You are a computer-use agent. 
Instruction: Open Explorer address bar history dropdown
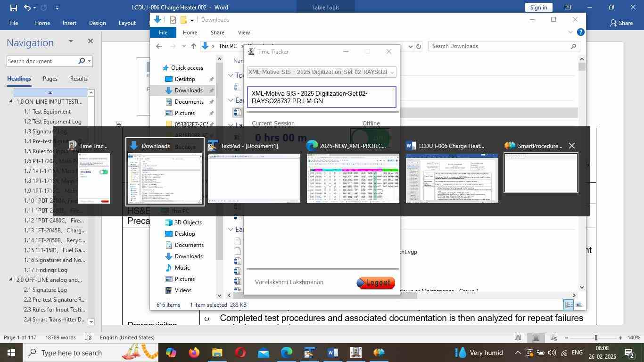(411, 46)
